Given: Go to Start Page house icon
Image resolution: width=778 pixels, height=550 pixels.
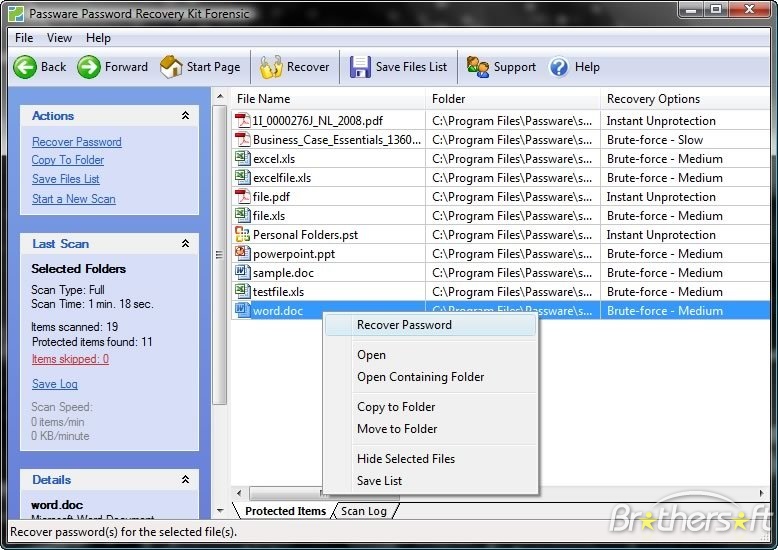Looking at the screenshot, I should pos(171,67).
